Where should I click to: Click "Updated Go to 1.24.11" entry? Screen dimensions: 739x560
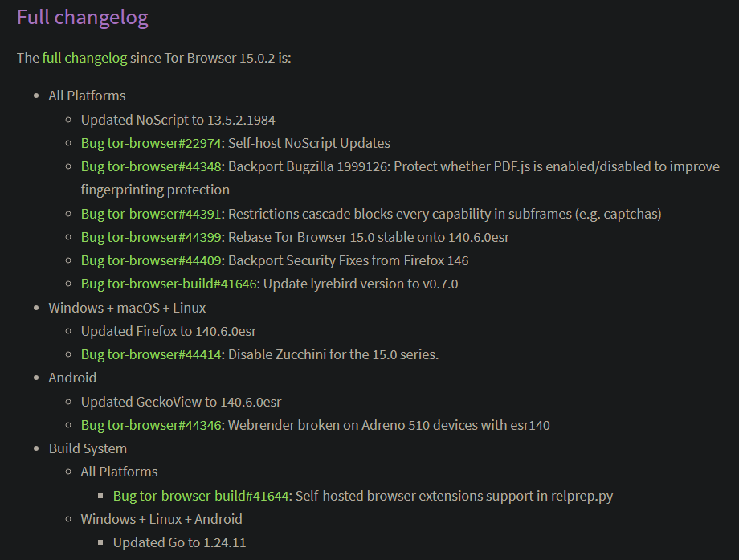179,542
